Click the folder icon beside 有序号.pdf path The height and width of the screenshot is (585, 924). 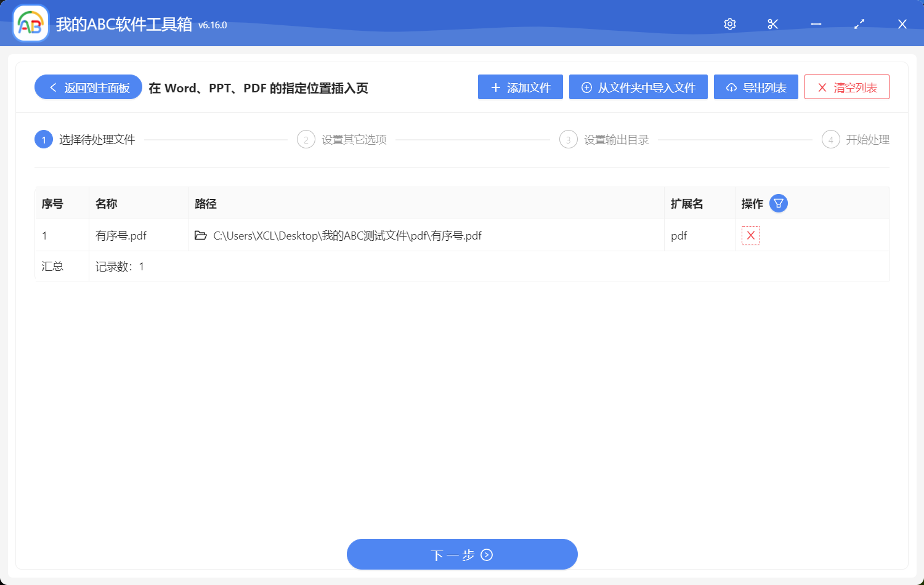click(x=201, y=235)
